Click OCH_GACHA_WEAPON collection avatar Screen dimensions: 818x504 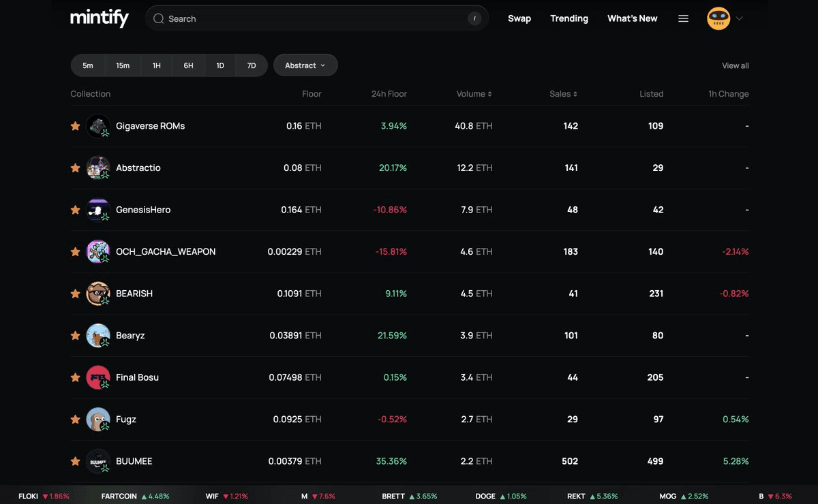click(98, 251)
